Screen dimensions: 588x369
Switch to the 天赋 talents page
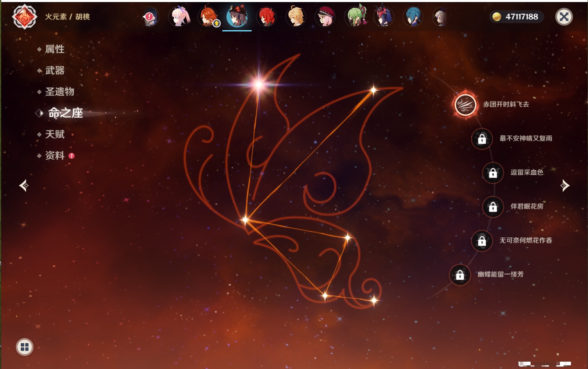point(55,134)
